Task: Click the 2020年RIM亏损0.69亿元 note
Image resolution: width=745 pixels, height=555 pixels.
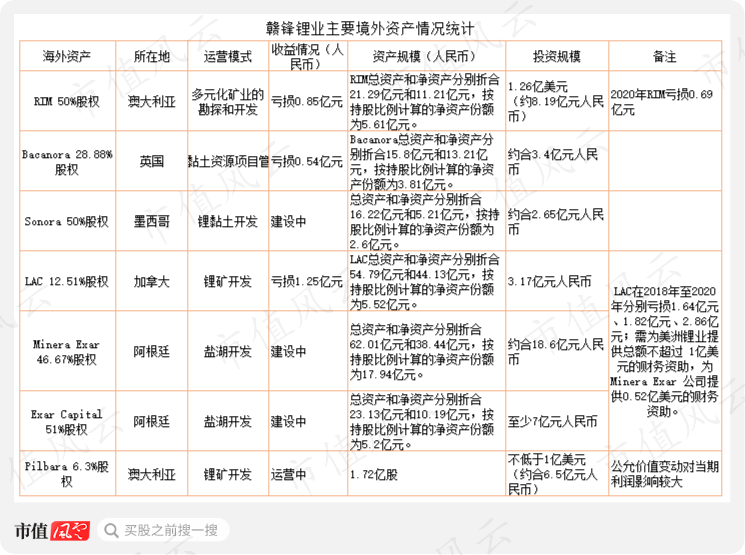Action: (x=665, y=101)
